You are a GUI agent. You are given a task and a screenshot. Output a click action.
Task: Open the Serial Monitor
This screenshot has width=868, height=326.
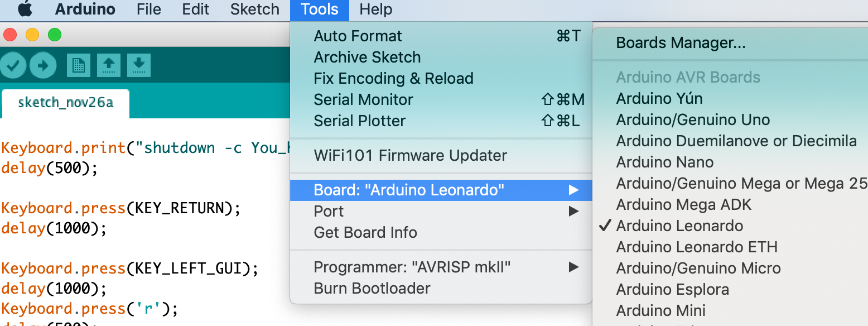coord(441,100)
